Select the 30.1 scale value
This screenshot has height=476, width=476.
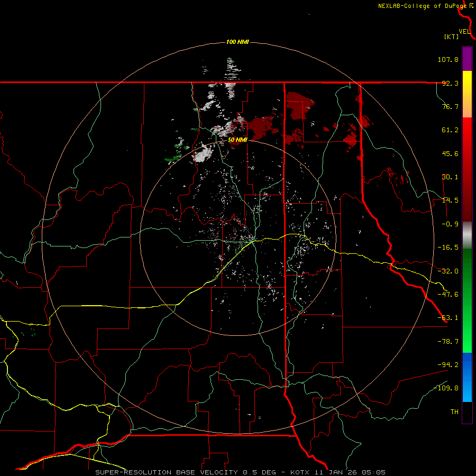click(x=450, y=177)
